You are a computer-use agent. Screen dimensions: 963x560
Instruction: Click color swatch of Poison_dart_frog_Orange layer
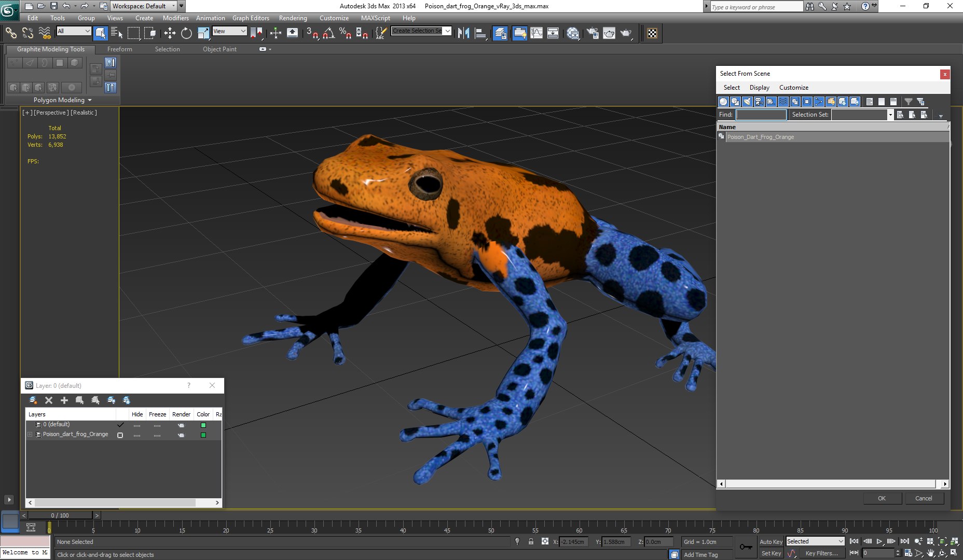click(x=203, y=435)
